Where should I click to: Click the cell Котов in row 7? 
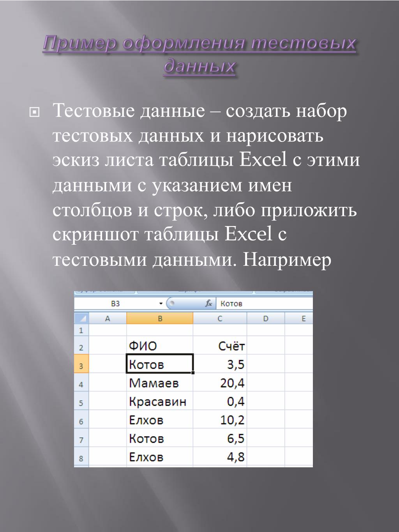point(160,438)
